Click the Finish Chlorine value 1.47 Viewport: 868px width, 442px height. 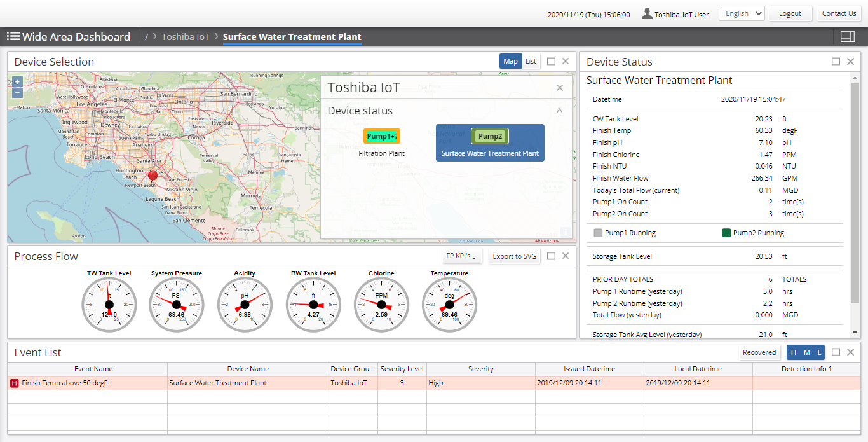pyautogui.click(x=766, y=155)
